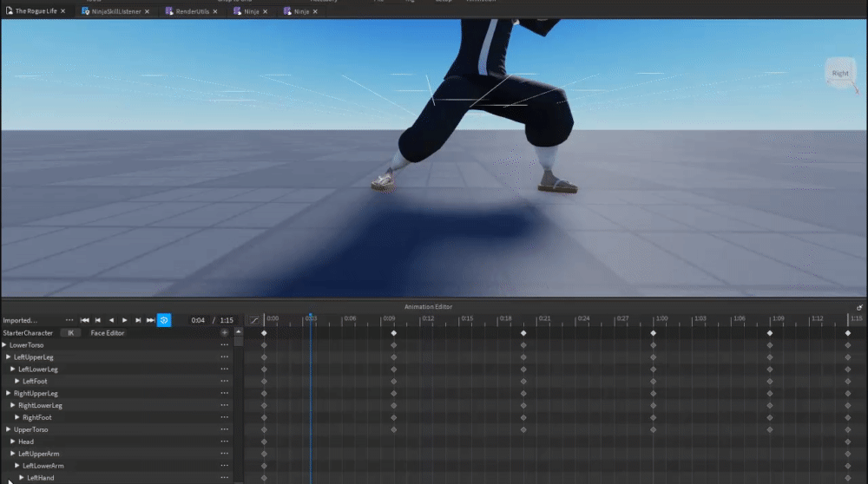Open RightFoot track options menu
This screenshot has height=484, width=868.
[224, 417]
